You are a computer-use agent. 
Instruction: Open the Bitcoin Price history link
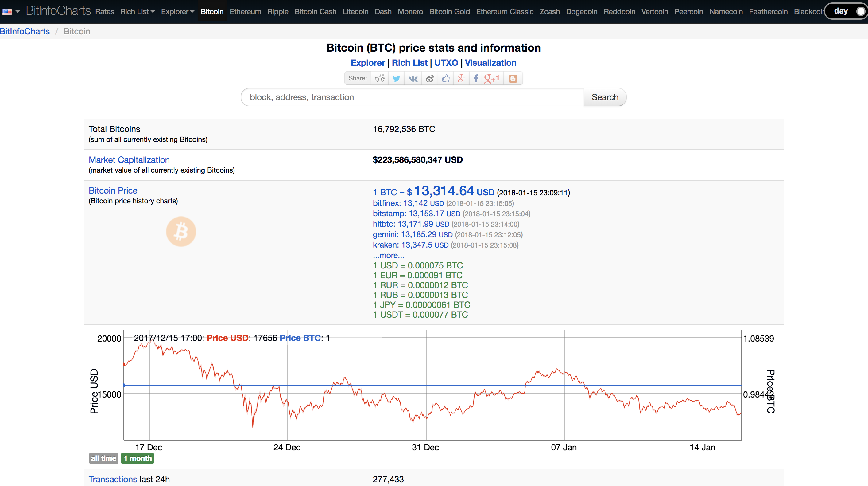tap(113, 190)
